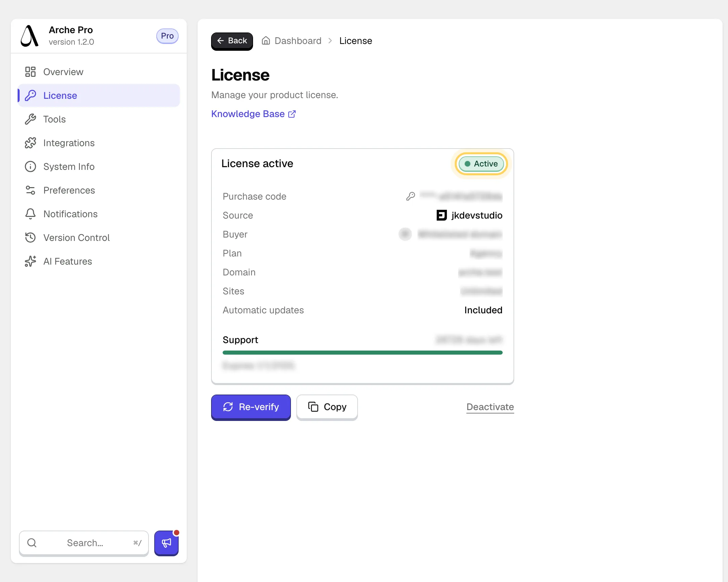Open Version Control menu item
Image resolution: width=728 pixels, height=582 pixels.
click(99, 238)
